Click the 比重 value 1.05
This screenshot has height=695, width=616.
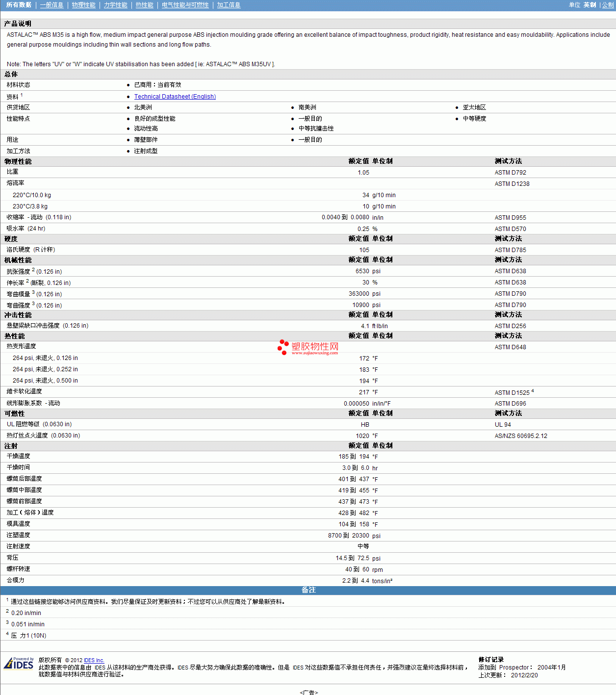click(x=363, y=173)
